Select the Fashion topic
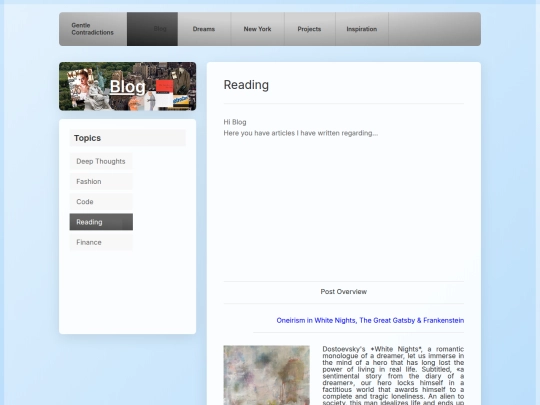The image size is (540, 405). [x=101, y=181]
